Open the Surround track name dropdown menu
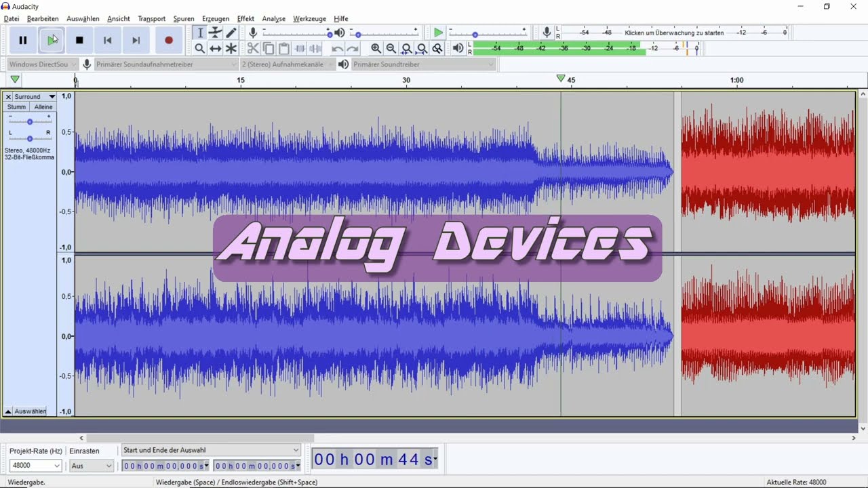Image resolution: width=868 pixels, height=488 pixels. click(35, 97)
